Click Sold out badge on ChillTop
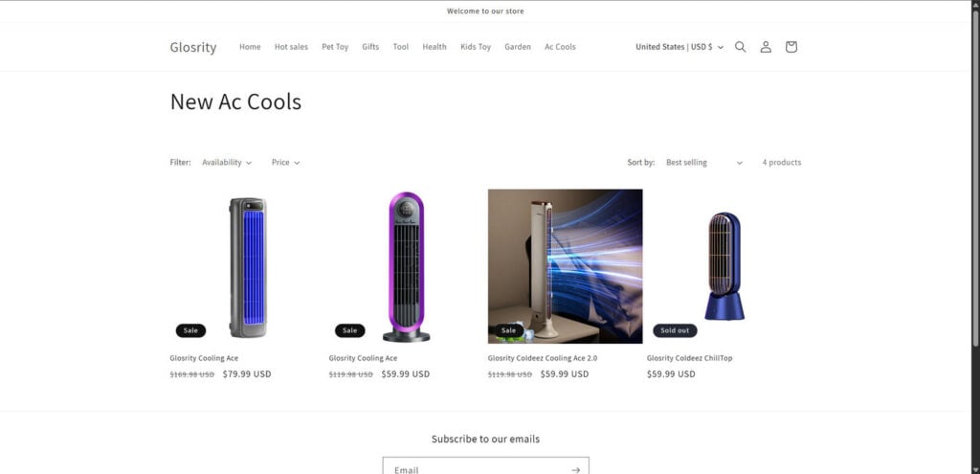 point(675,330)
